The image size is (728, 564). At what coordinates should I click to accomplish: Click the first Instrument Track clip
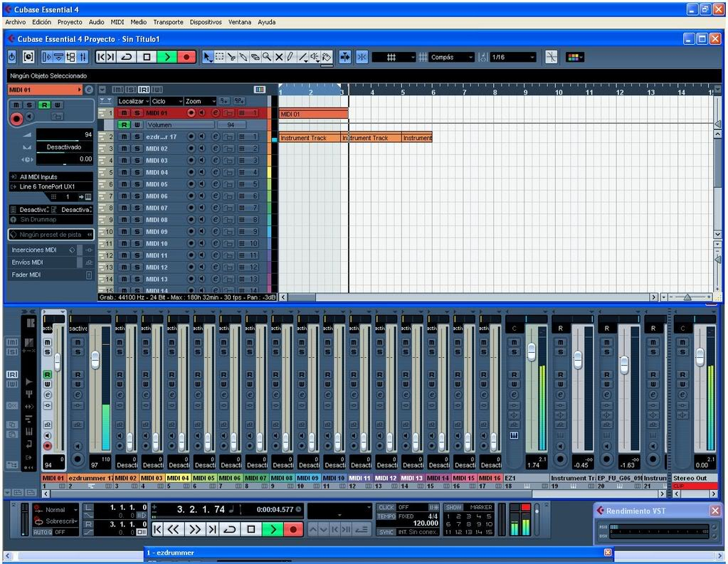click(x=310, y=137)
